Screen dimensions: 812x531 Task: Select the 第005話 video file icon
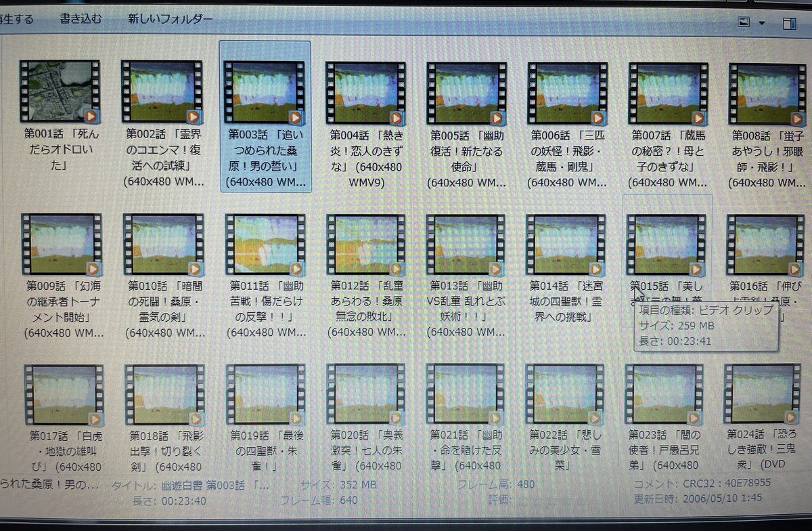point(468,92)
